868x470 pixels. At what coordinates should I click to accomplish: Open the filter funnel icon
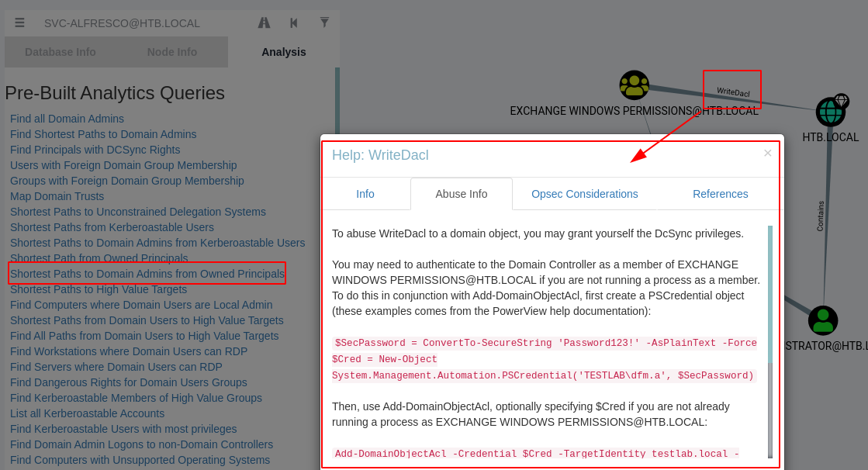pyautogui.click(x=324, y=22)
